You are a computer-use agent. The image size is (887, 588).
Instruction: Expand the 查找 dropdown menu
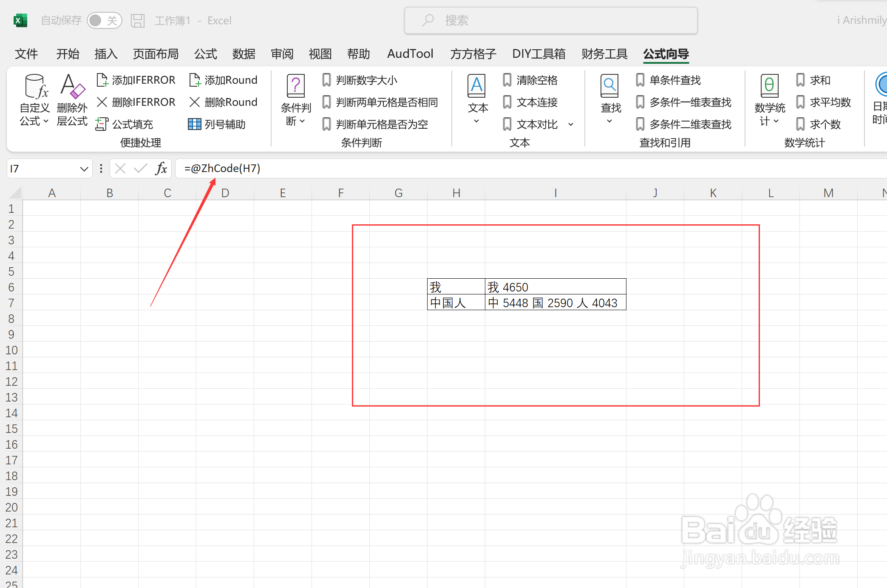(x=609, y=120)
